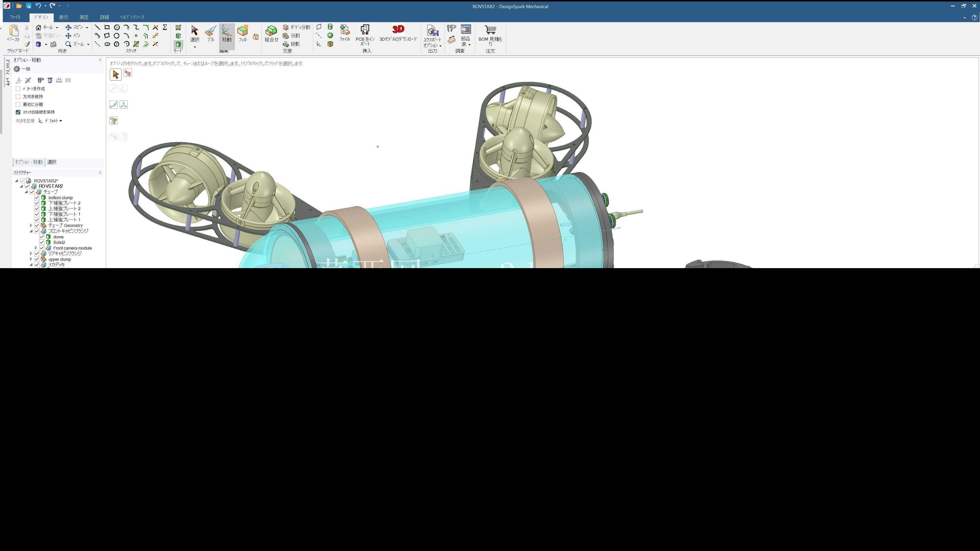Click Split Body (ボディ分割) tool
The height and width of the screenshot is (551, 980).
[296, 27]
